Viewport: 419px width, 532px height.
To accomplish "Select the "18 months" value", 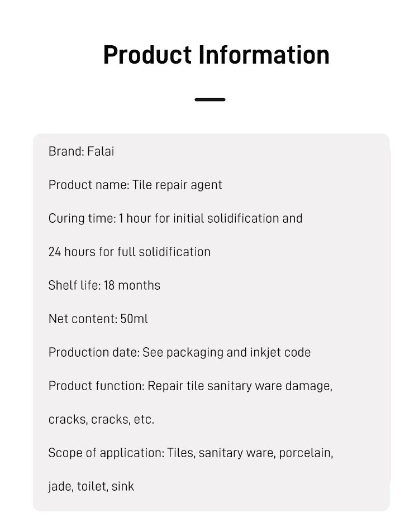I will click(132, 285).
